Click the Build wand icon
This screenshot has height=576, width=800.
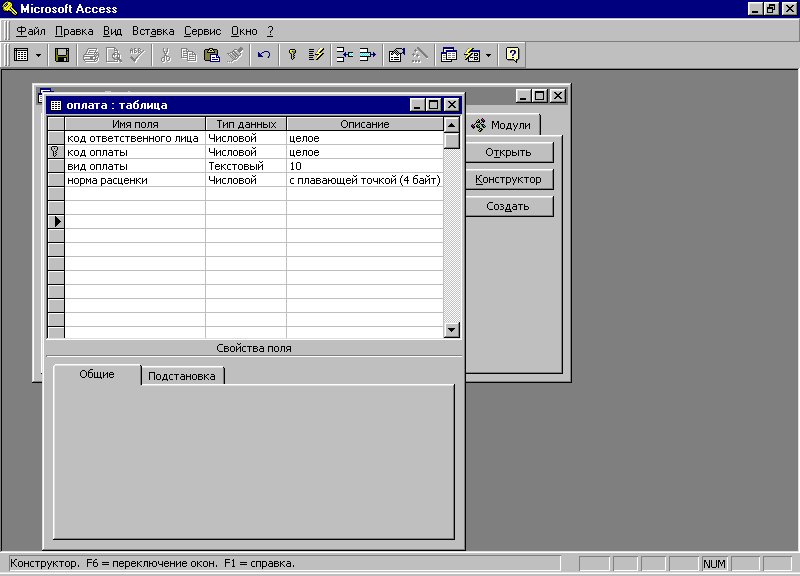pyautogui.click(x=419, y=55)
